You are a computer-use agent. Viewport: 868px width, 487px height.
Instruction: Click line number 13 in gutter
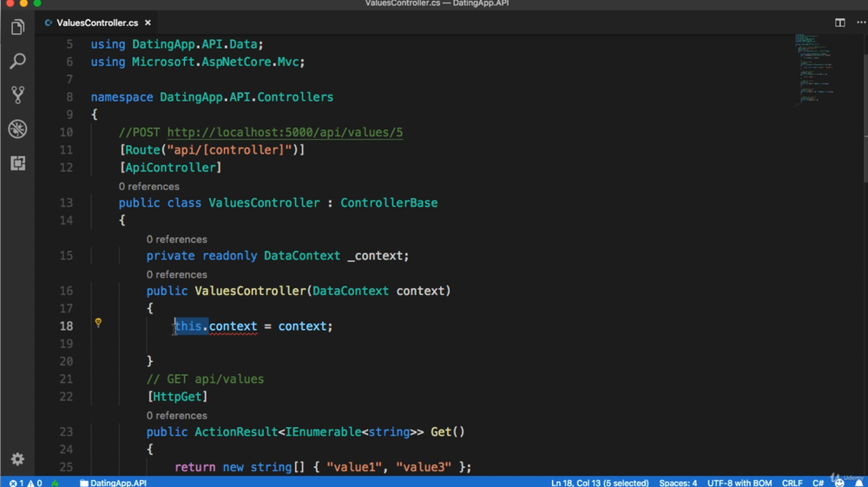click(66, 202)
